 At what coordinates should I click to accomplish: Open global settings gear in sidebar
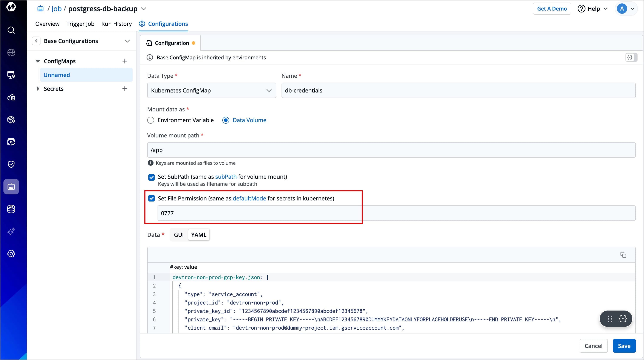coord(11,254)
